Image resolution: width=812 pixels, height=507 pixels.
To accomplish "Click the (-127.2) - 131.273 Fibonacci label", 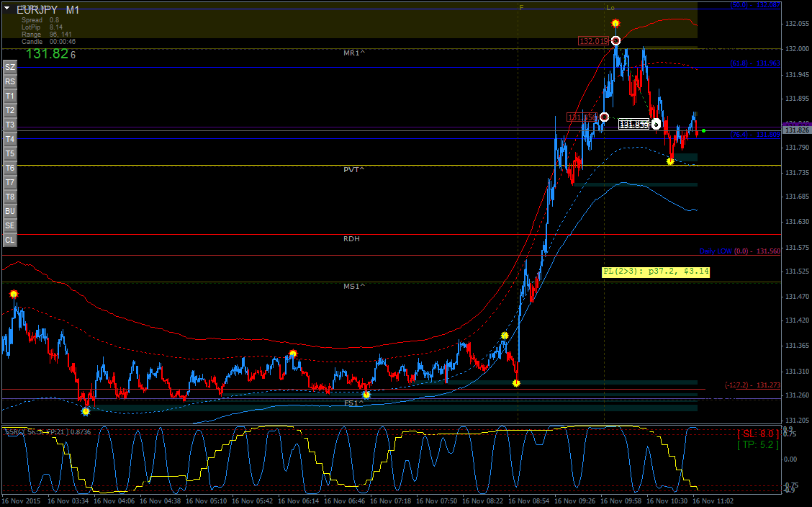I will pos(752,385).
